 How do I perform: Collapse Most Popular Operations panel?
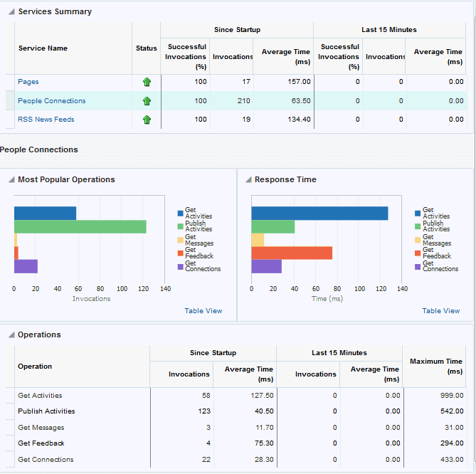pyautogui.click(x=11, y=180)
